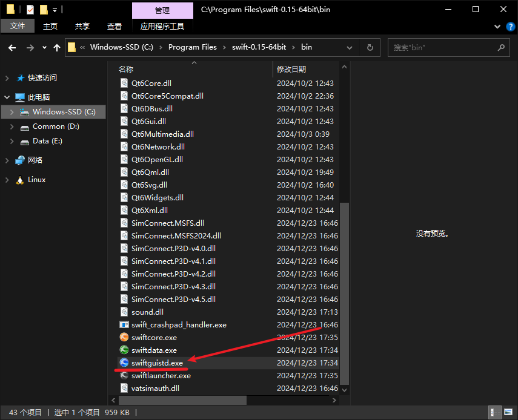Go up one folder level
The height and width of the screenshot is (420, 518).
[57, 48]
